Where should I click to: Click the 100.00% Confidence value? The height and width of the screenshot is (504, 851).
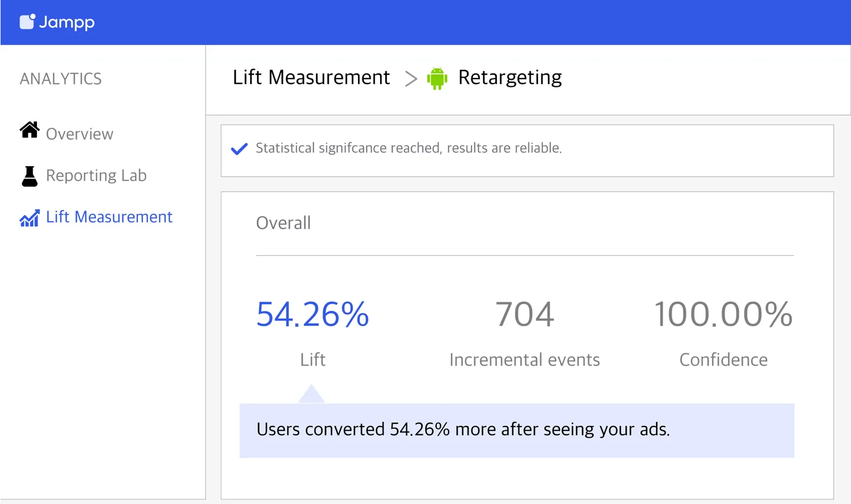(x=723, y=314)
